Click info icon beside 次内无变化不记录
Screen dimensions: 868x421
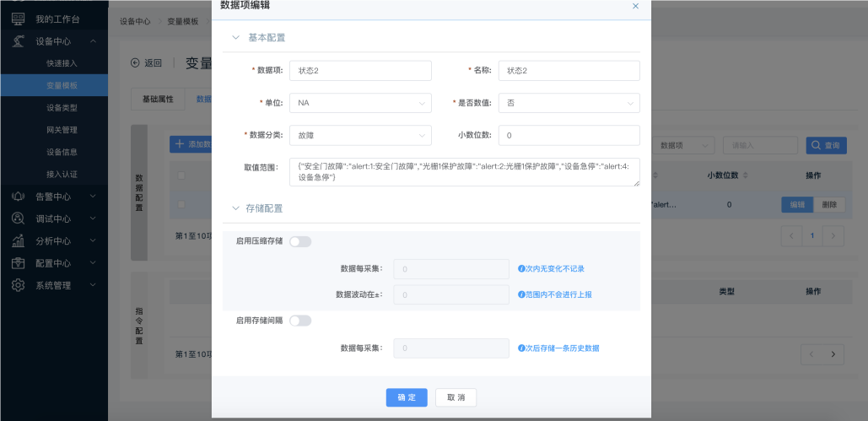coord(521,269)
